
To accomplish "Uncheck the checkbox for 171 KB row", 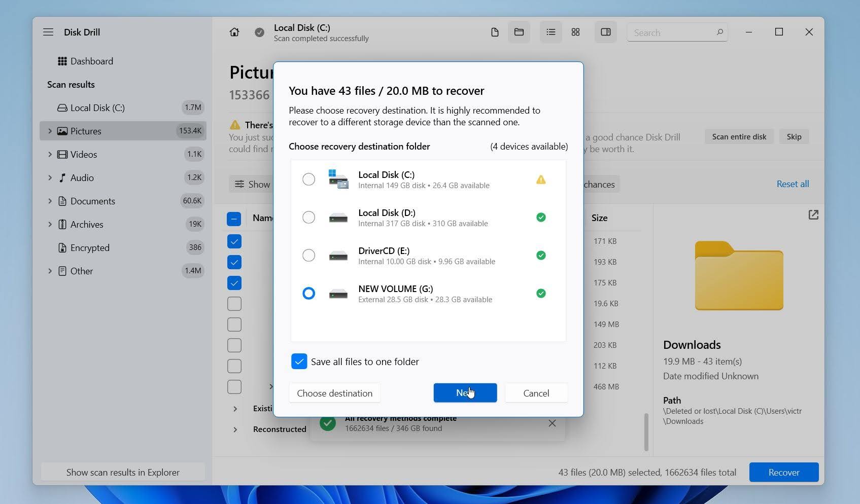I will coord(234,241).
